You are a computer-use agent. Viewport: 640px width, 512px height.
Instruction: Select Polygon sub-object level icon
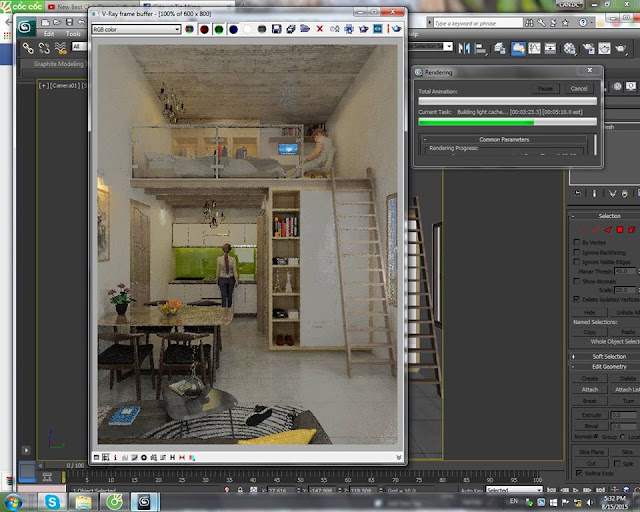click(x=620, y=230)
